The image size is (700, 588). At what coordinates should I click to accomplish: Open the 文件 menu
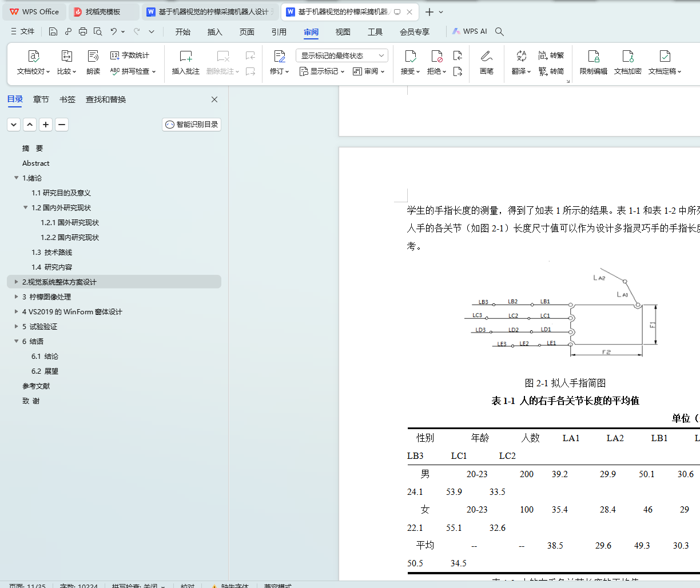(x=23, y=32)
